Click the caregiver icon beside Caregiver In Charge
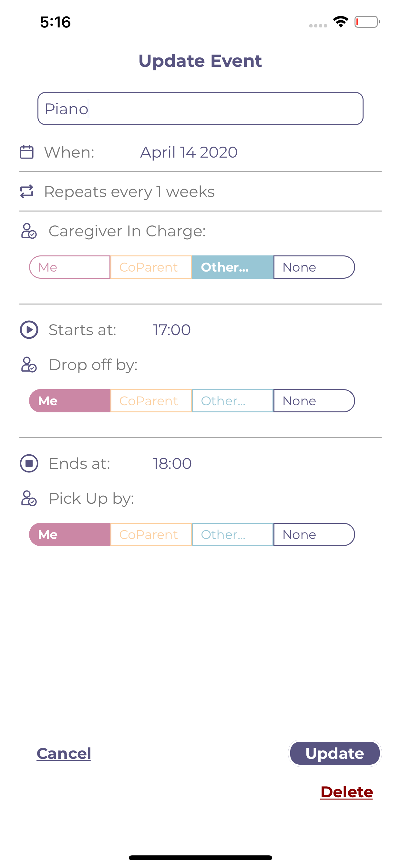401x868 pixels. (x=28, y=231)
